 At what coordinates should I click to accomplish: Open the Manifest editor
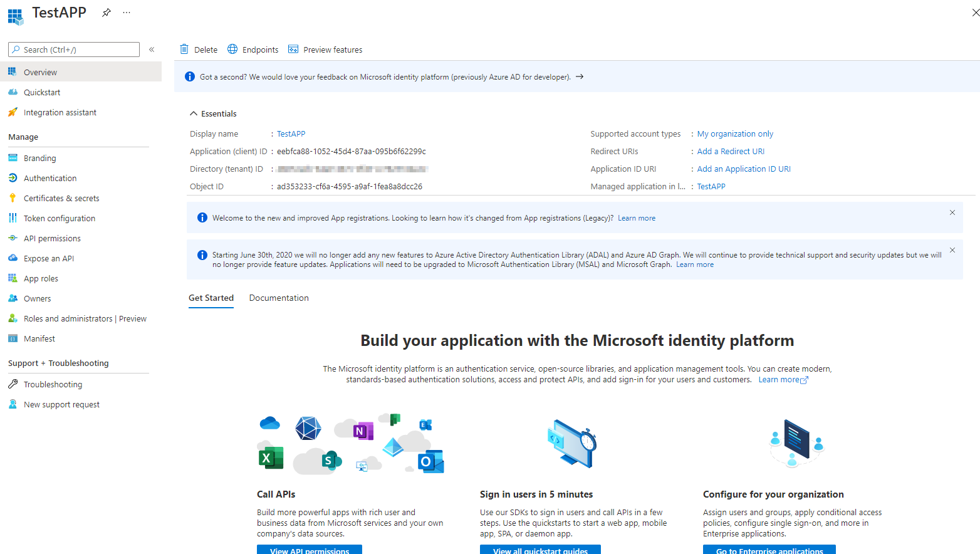[x=38, y=338]
